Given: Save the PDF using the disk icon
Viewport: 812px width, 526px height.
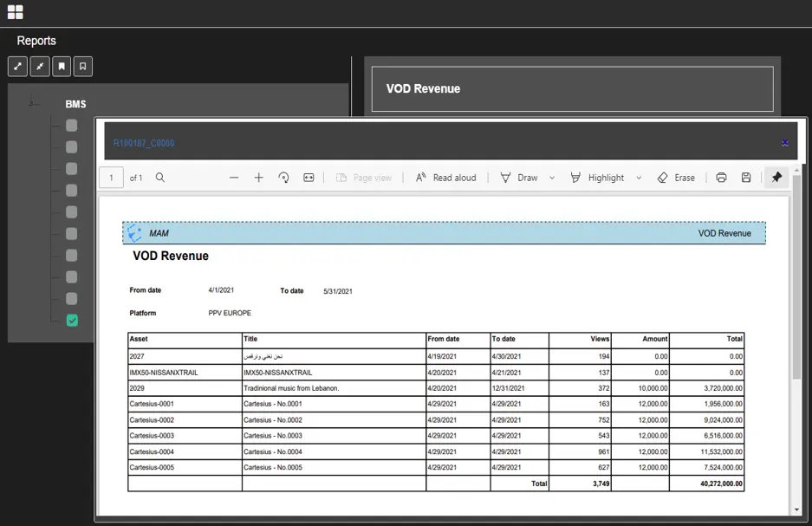Looking at the screenshot, I should pyautogui.click(x=746, y=178).
